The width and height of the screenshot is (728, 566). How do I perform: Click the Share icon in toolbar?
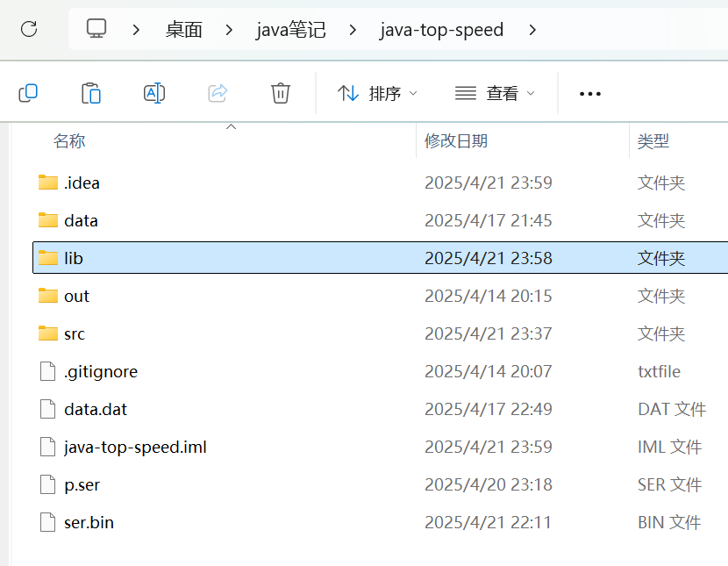coord(218,93)
